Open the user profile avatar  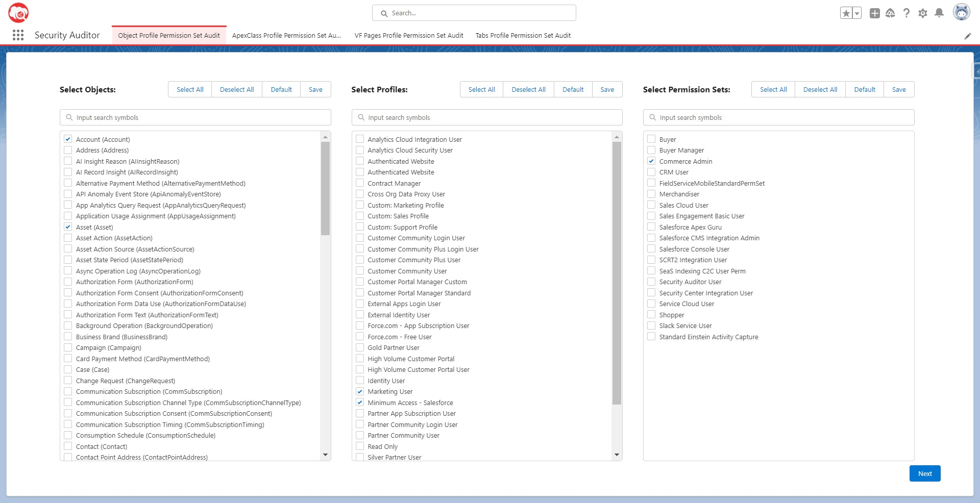[962, 12]
